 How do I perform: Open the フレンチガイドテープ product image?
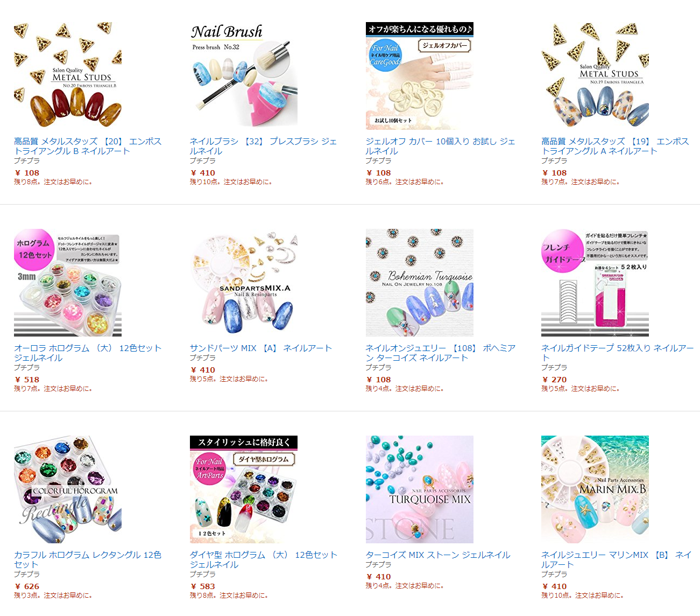595,283
